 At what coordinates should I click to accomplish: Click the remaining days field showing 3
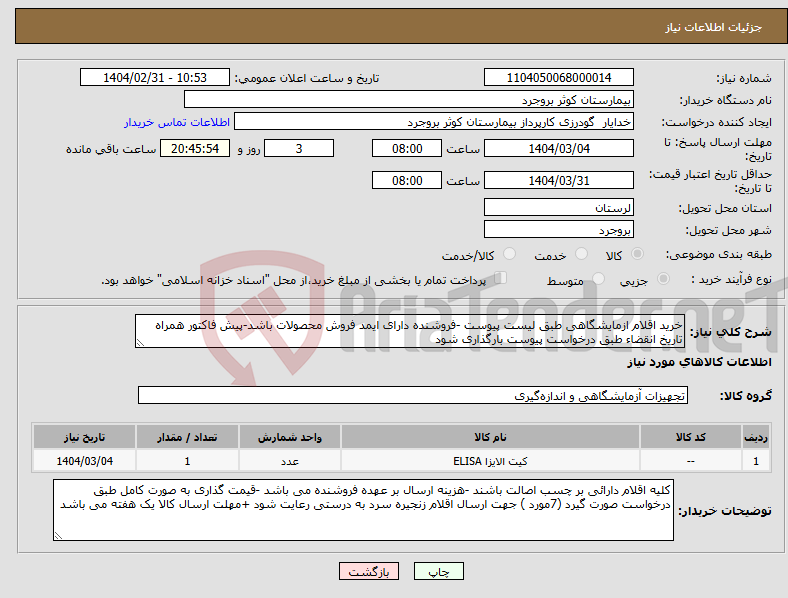click(299, 148)
